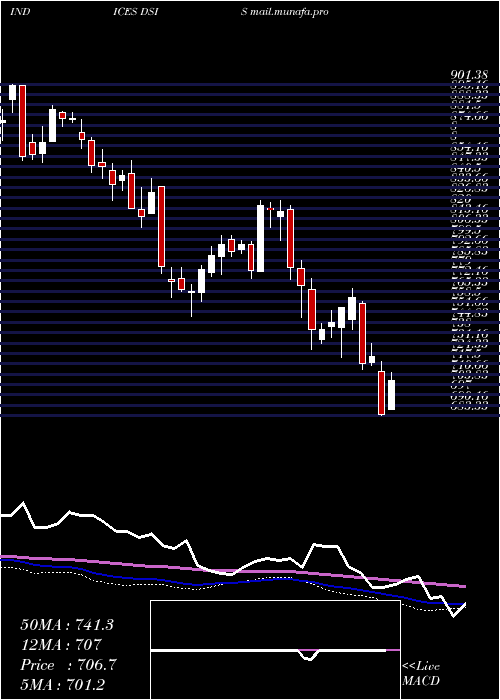This screenshot has height=700, width=500.
Task: Click the "S mail.munafa.pro" header text
Action: 285,12
